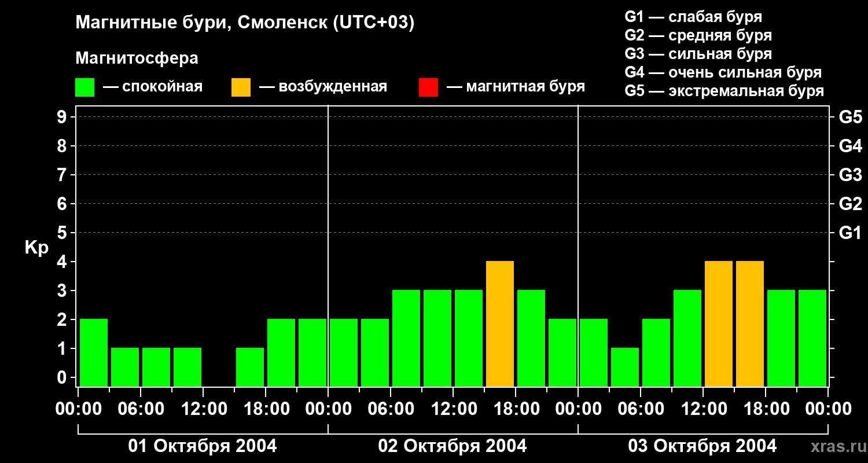868x463 pixels.
Task: Click the Kp axis label
Action: tap(36, 248)
